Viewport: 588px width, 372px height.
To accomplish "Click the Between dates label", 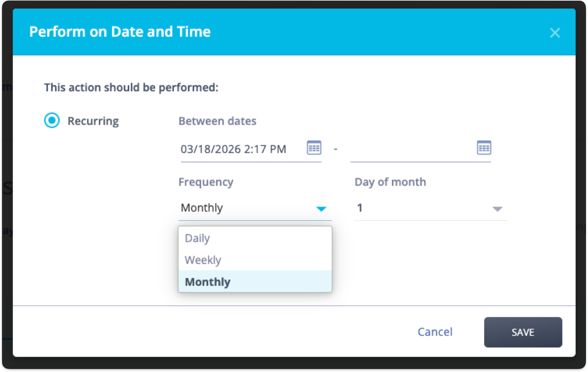I will tap(218, 121).
